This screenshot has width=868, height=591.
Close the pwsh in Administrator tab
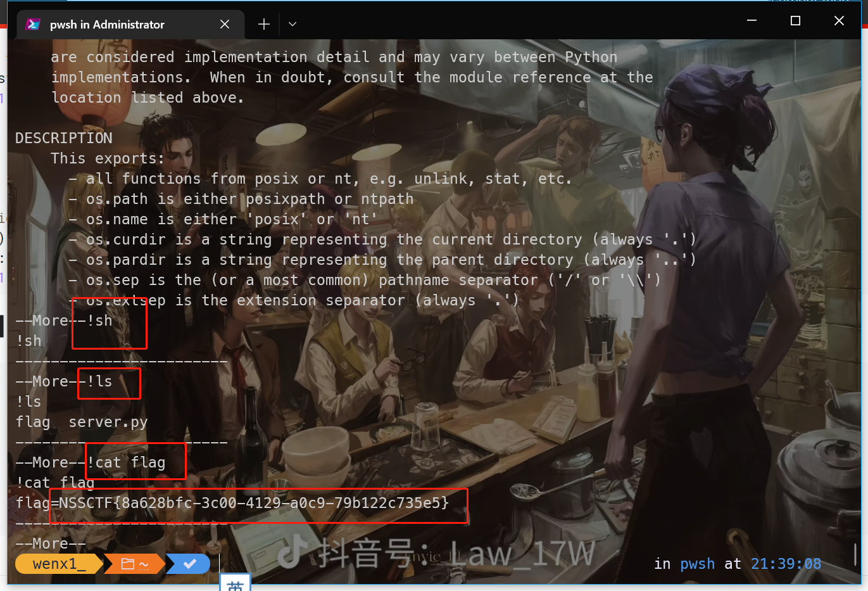pos(225,24)
